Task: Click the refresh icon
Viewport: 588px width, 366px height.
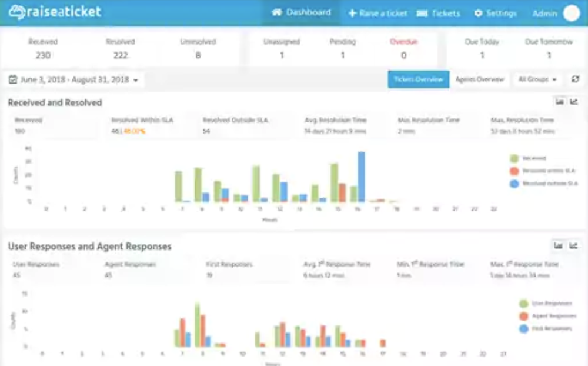Action: (575, 79)
